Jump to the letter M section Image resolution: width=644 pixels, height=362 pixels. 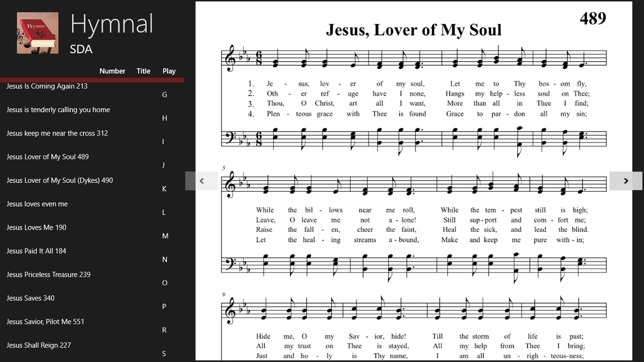click(164, 236)
